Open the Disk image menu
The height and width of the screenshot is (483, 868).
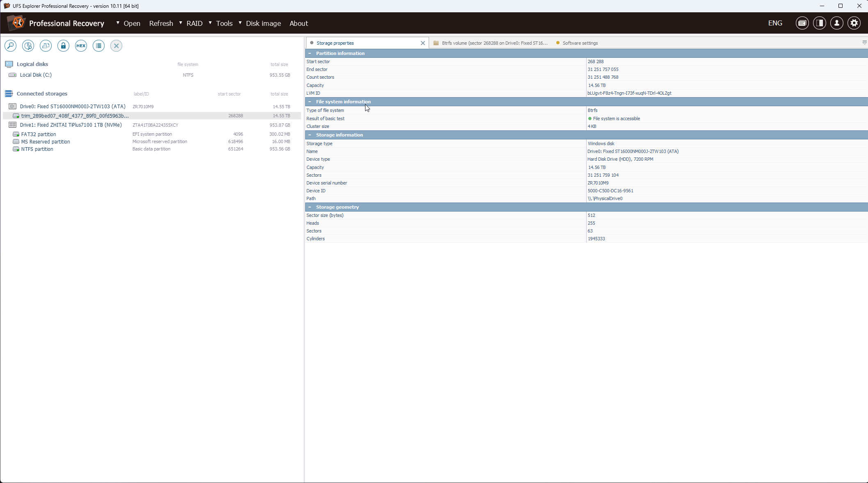tap(263, 23)
